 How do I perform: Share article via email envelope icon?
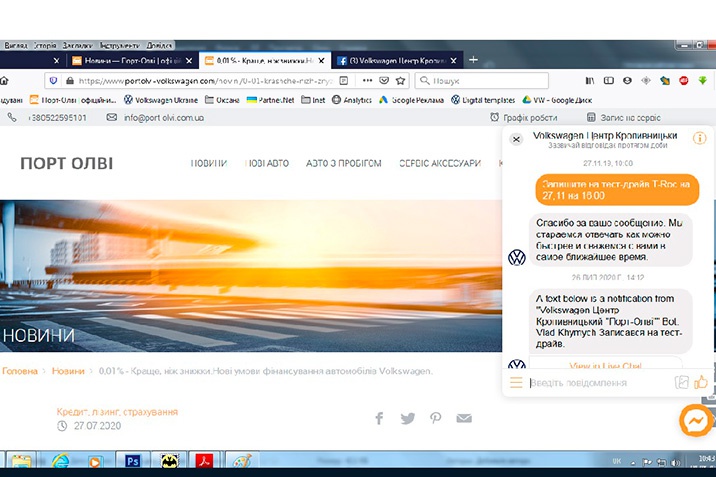[464, 418]
